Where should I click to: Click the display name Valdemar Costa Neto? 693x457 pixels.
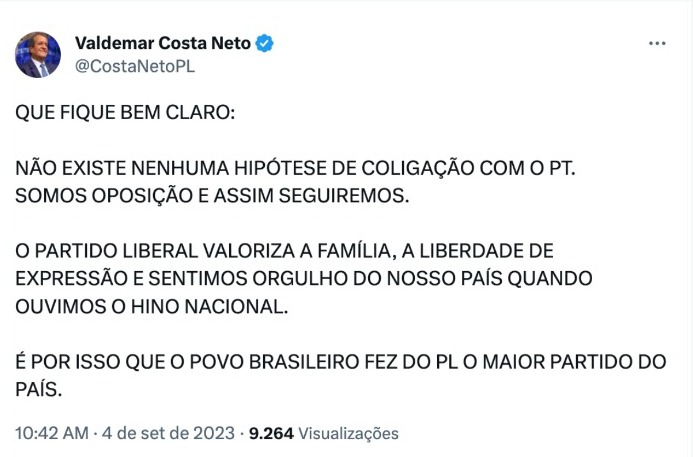[x=163, y=43]
